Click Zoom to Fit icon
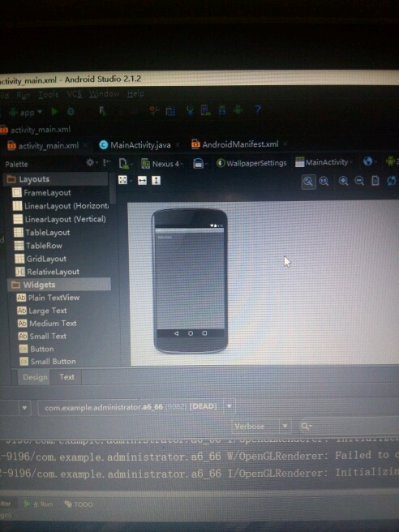Screen dimensions: 399x532 [308, 182]
